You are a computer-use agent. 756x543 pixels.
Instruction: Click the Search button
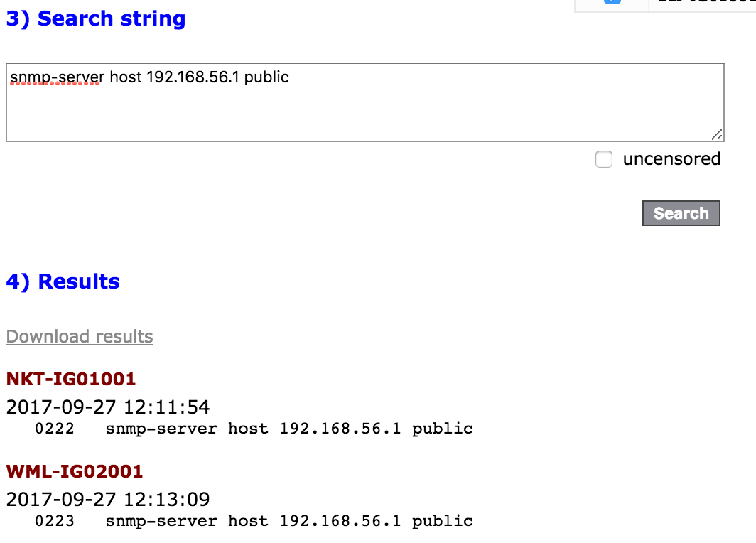[x=681, y=213]
